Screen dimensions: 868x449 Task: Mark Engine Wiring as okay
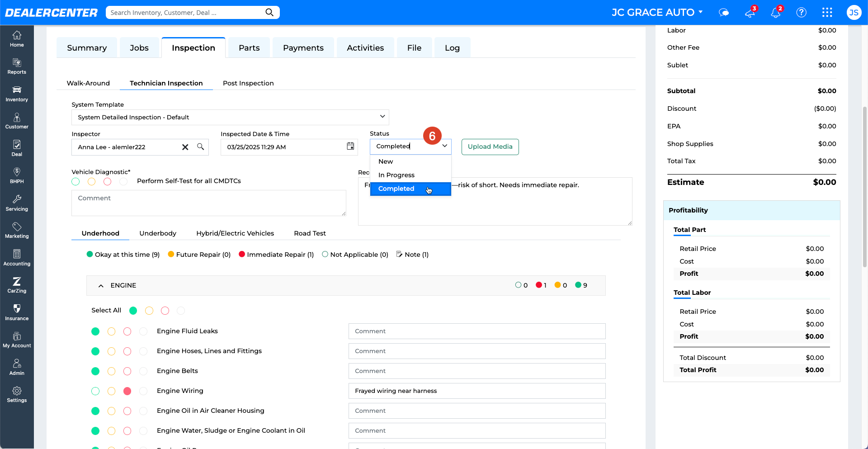[x=95, y=391]
